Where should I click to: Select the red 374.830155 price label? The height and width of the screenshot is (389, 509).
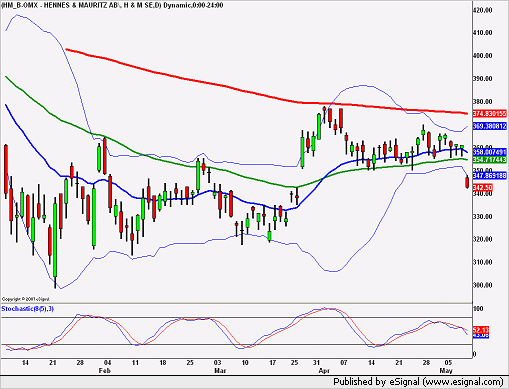[x=490, y=114]
